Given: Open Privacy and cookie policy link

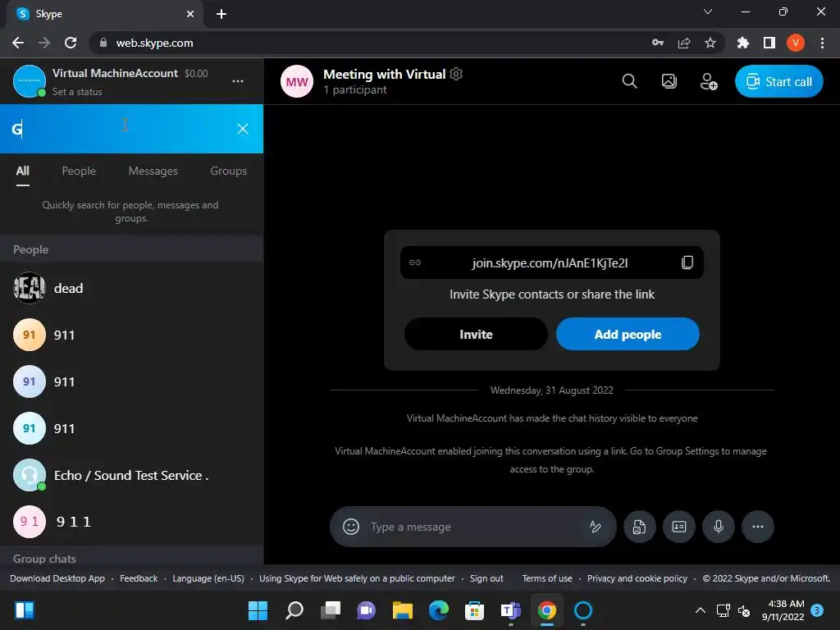Looking at the screenshot, I should pyautogui.click(x=637, y=578).
